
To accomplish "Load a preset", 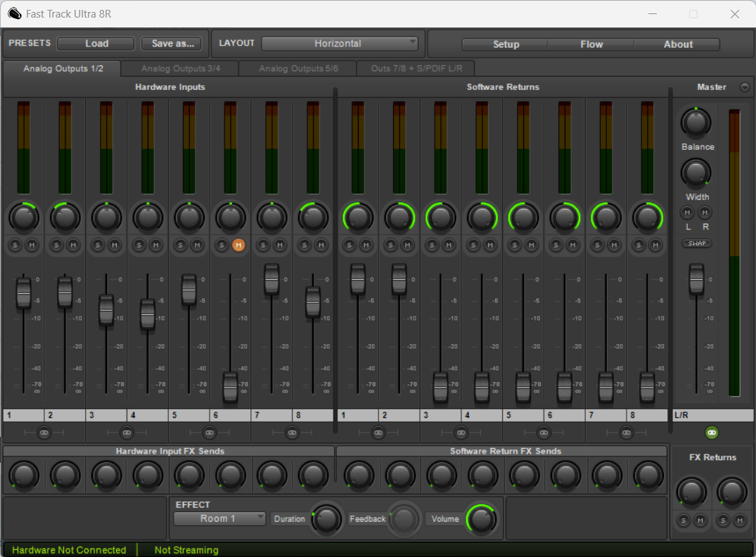I will click(96, 44).
